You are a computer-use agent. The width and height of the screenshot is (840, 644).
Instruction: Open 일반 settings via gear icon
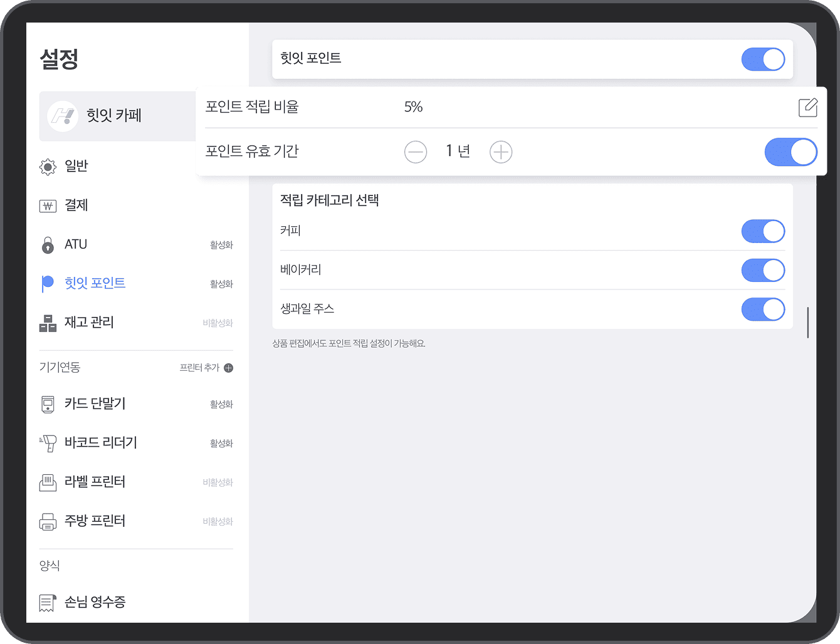pyautogui.click(x=48, y=167)
